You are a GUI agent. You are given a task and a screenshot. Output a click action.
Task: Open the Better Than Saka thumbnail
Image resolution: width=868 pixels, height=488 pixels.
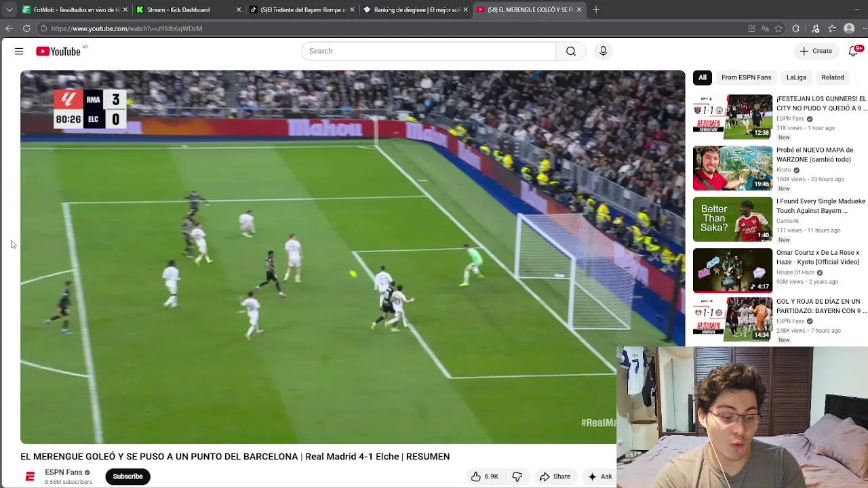pos(732,219)
